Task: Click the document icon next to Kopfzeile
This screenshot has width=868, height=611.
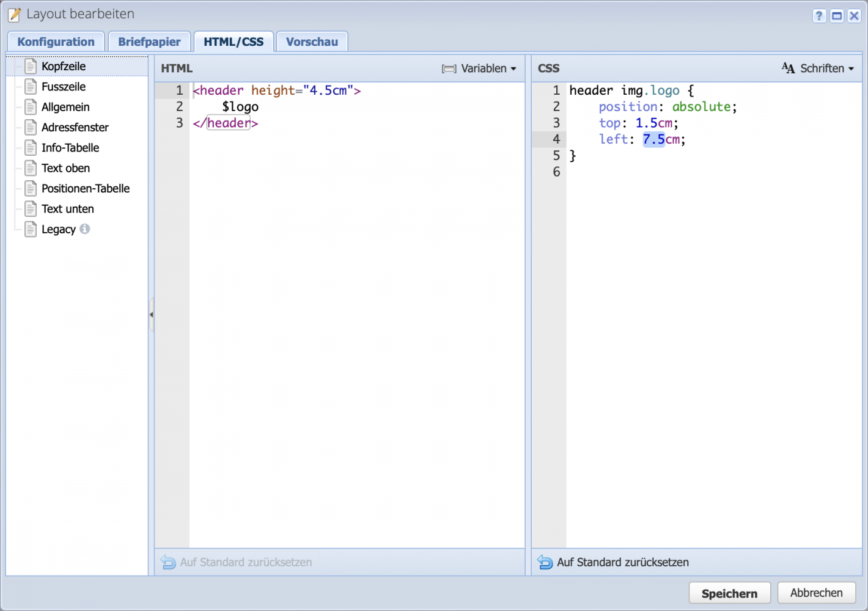Action: (x=31, y=65)
